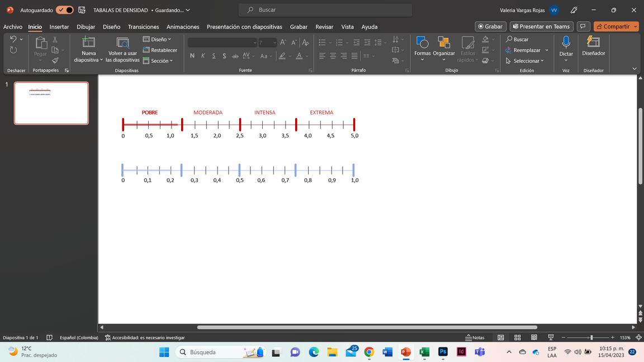Click the Dictar microphone icon

[566, 42]
